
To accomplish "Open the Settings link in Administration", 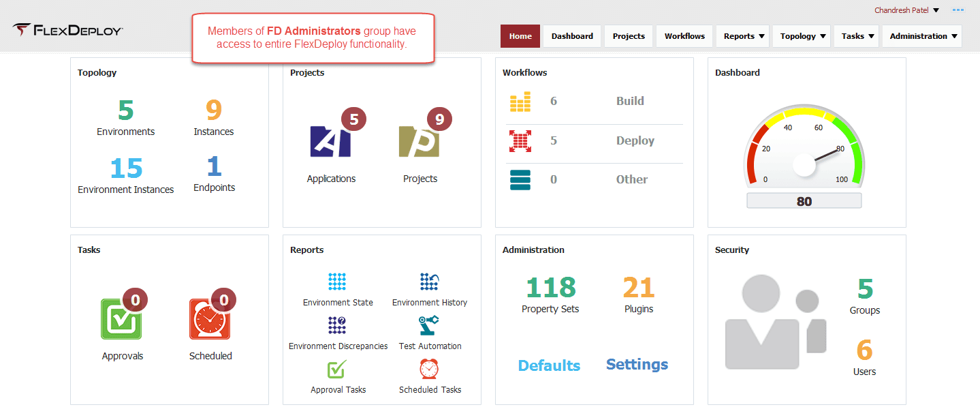I will click(x=637, y=364).
